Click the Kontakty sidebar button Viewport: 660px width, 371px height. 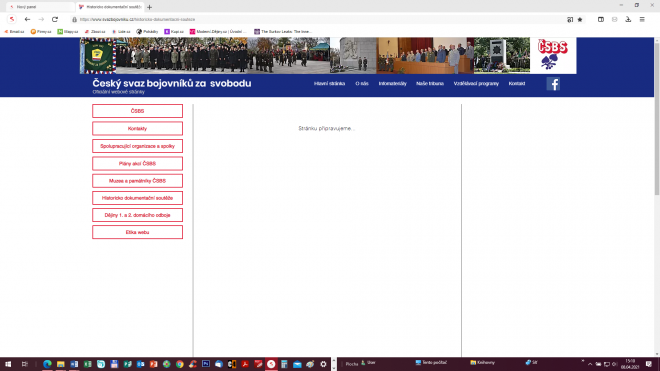click(137, 128)
